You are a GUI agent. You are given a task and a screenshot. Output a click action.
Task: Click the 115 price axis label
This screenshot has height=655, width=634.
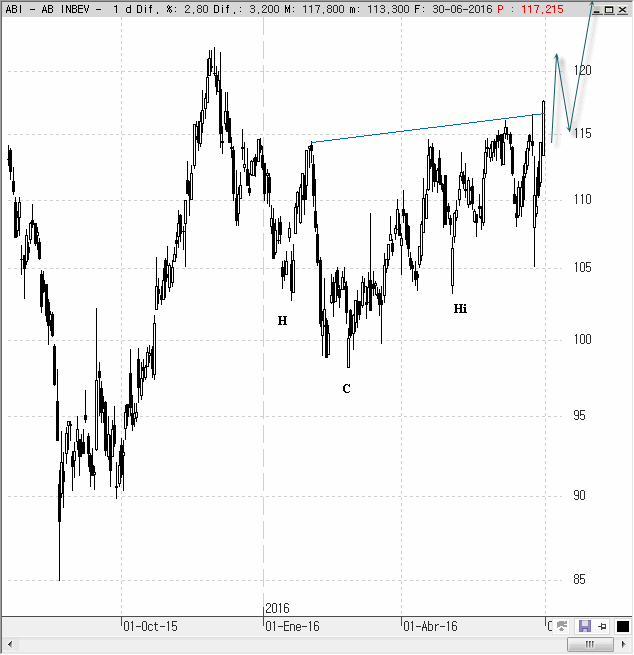point(582,134)
